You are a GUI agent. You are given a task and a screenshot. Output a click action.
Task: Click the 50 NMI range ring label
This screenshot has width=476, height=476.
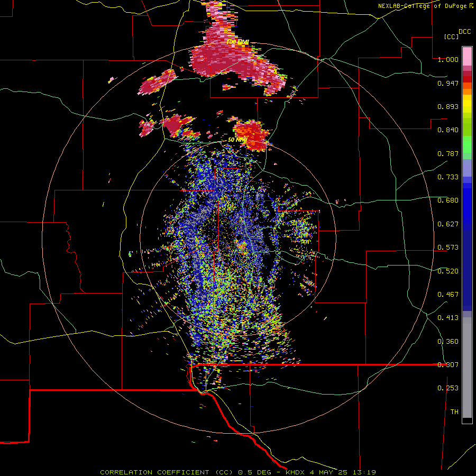(x=237, y=140)
